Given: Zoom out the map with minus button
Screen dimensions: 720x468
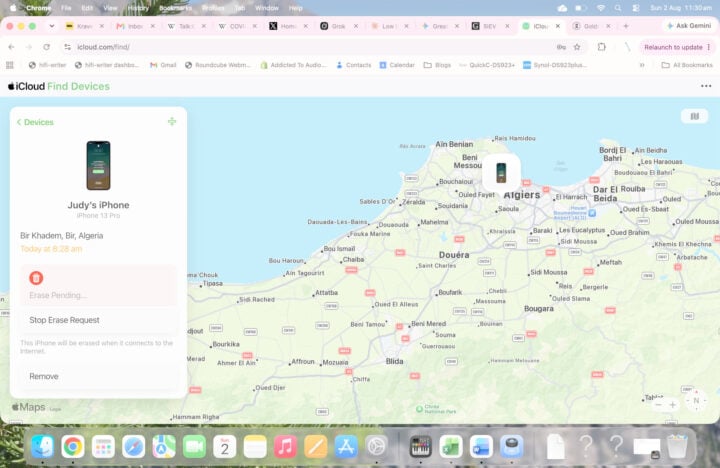Looking at the screenshot, I should coord(658,405).
